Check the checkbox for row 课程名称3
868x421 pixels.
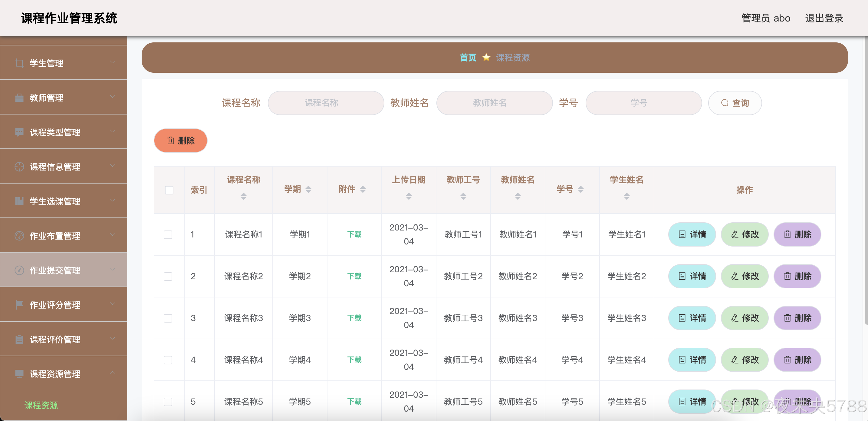pos(168,318)
